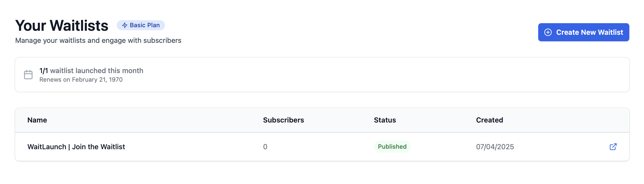The image size is (644, 184).
Task: Click the Status column header
Action: point(385,120)
